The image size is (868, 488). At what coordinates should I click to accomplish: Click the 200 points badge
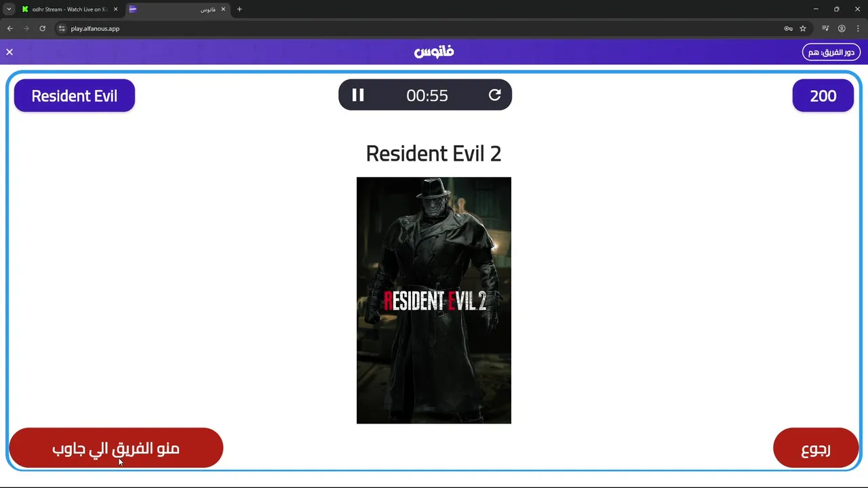[823, 96]
